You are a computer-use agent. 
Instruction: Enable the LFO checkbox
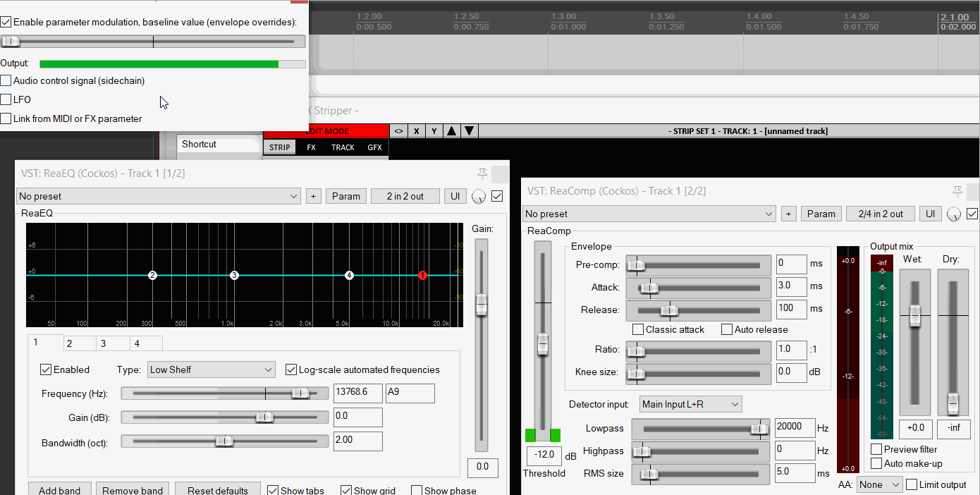[x=6, y=99]
